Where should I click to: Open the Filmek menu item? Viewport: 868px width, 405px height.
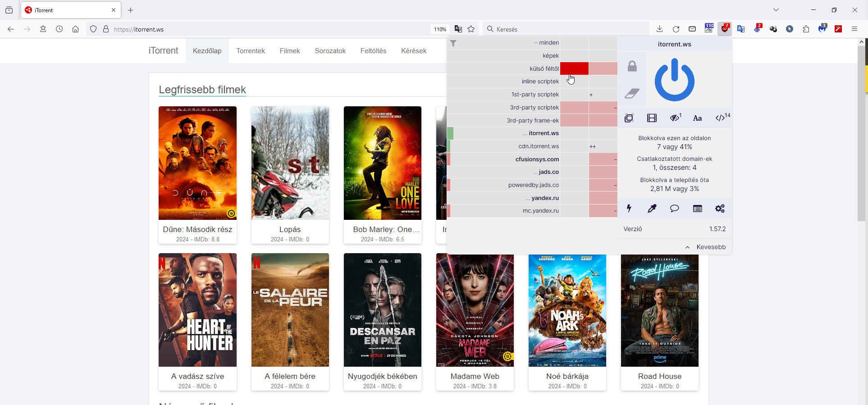290,51
